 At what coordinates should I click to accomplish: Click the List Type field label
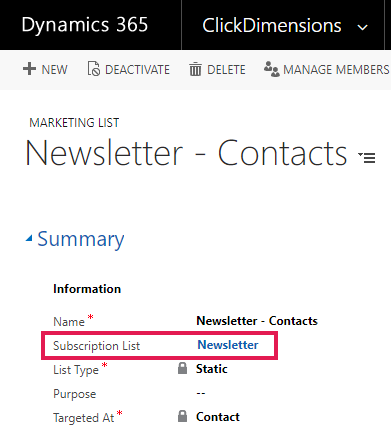[x=76, y=370]
